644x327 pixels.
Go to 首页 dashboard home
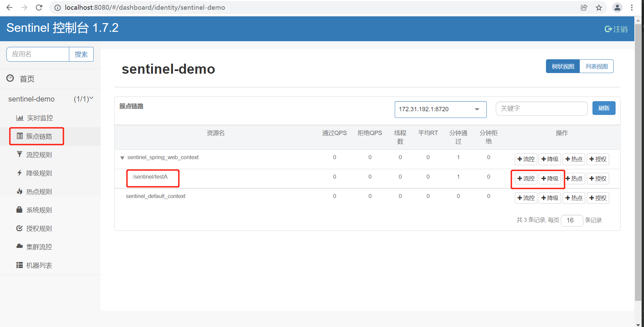(20, 79)
